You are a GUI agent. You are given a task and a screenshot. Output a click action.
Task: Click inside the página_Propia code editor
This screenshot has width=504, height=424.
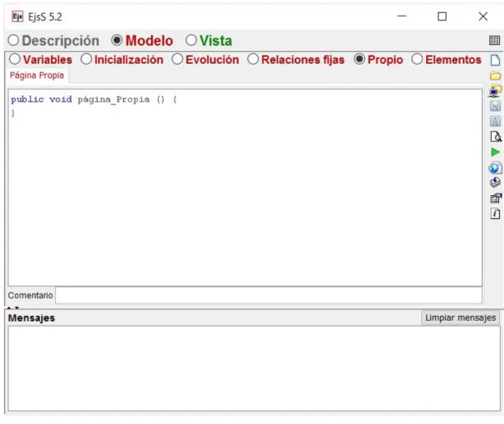coord(245,188)
